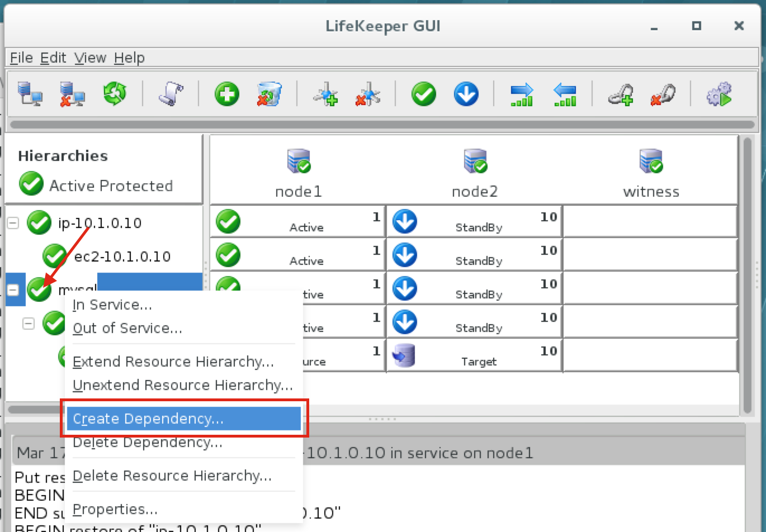Collapse the ip-10.1.0.10 hierarchy

pos(13,223)
